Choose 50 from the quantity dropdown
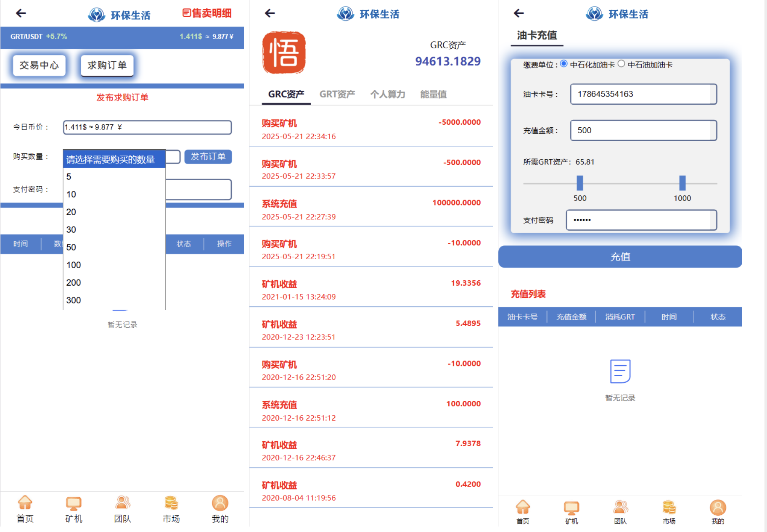The width and height of the screenshot is (767, 532). [x=71, y=247]
